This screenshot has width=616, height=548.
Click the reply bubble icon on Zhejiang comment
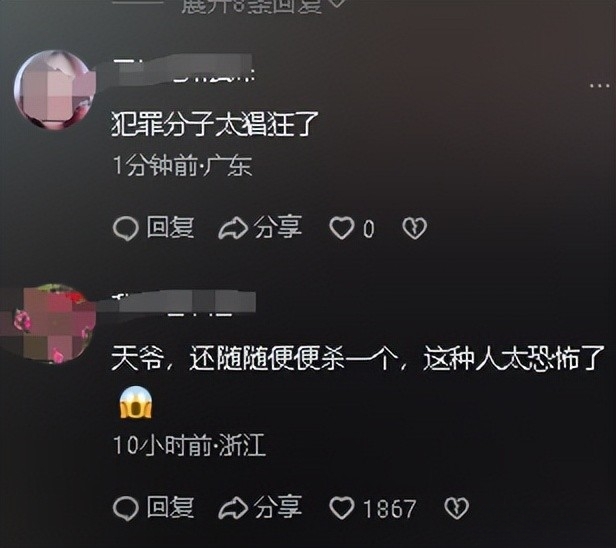126,508
